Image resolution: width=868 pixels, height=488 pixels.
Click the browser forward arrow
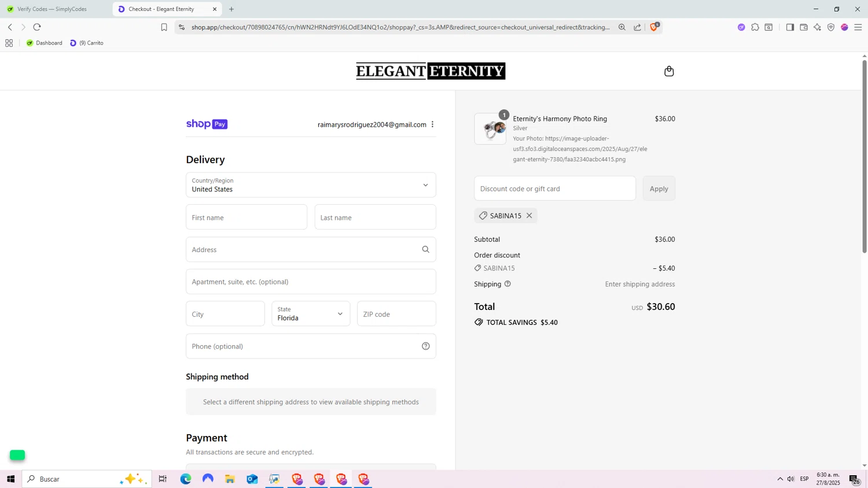click(23, 27)
